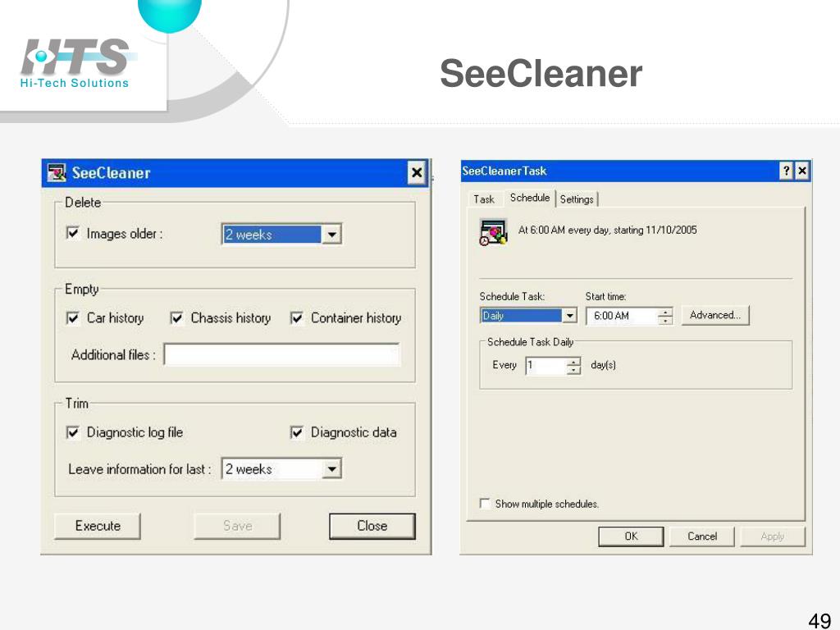840x630 pixels.
Task: Toggle the Container history checkbox
Action: (296, 317)
